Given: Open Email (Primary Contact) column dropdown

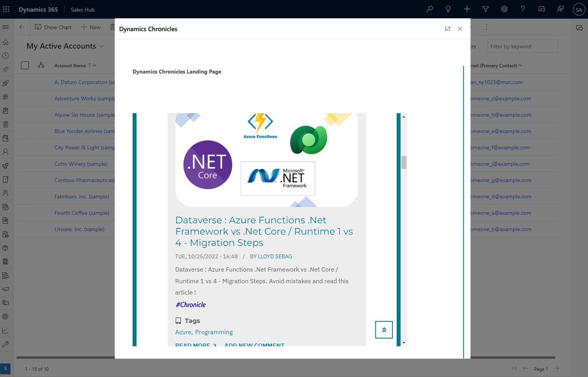Looking at the screenshot, I should point(520,65).
